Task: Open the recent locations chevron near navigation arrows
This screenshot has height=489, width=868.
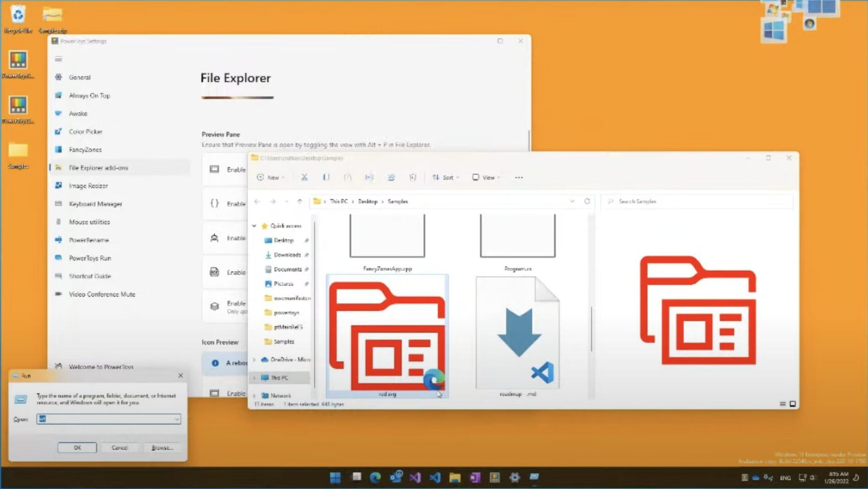Action: 287,202
